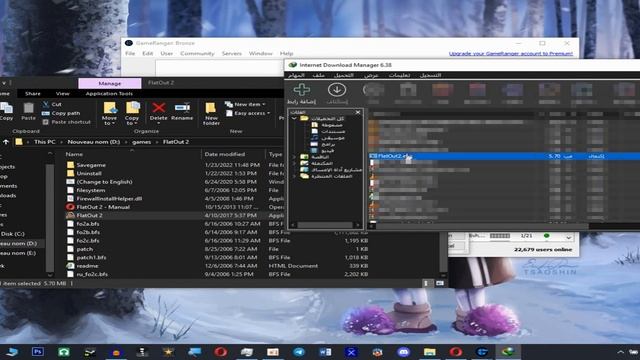Viewport: 640px width, 360px height.
Task: Select the FlatOut 2 - Manual file
Action: point(103,207)
